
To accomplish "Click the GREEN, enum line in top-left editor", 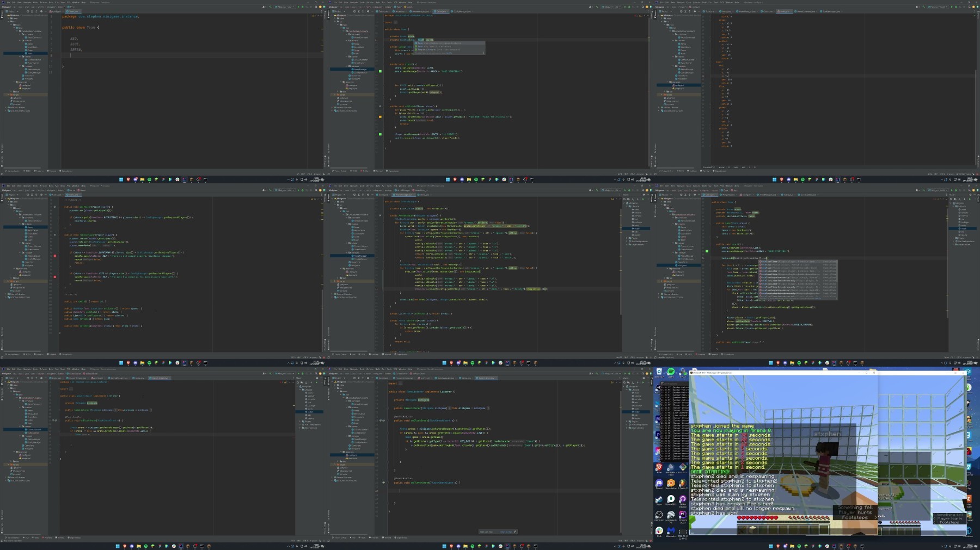I will 76,50.
